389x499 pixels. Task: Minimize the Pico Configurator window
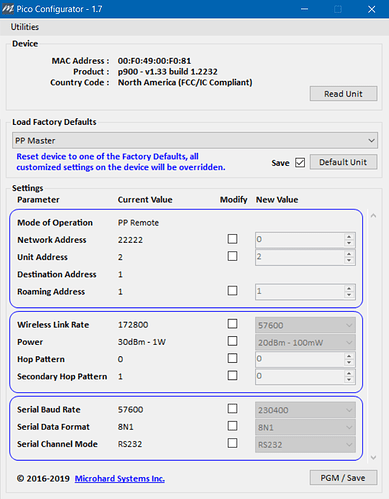pos(304,9)
